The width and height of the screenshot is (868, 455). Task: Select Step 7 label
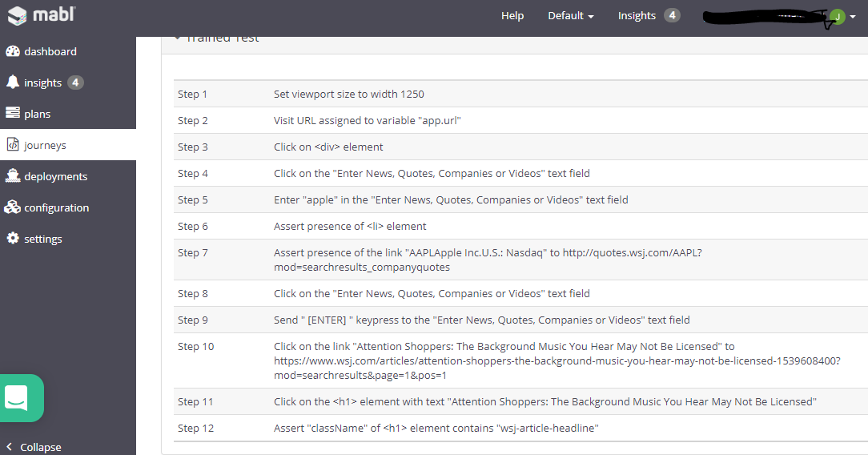[193, 252]
